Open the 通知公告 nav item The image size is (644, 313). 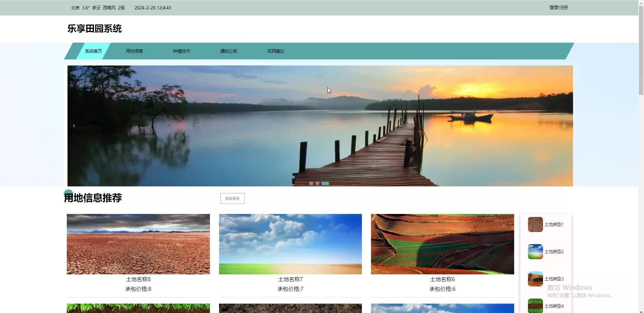tap(228, 51)
